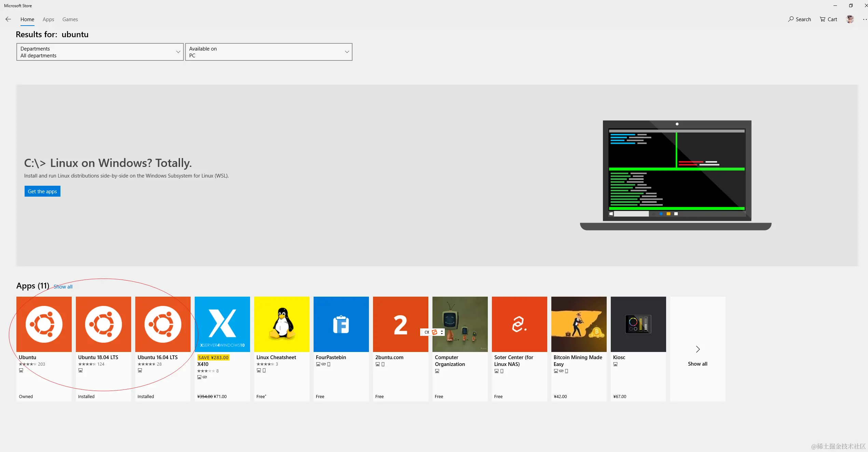Switch to the Apps tab
Image resolution: width=868 pixels, height=452 pixels.
tap(48, 19)
